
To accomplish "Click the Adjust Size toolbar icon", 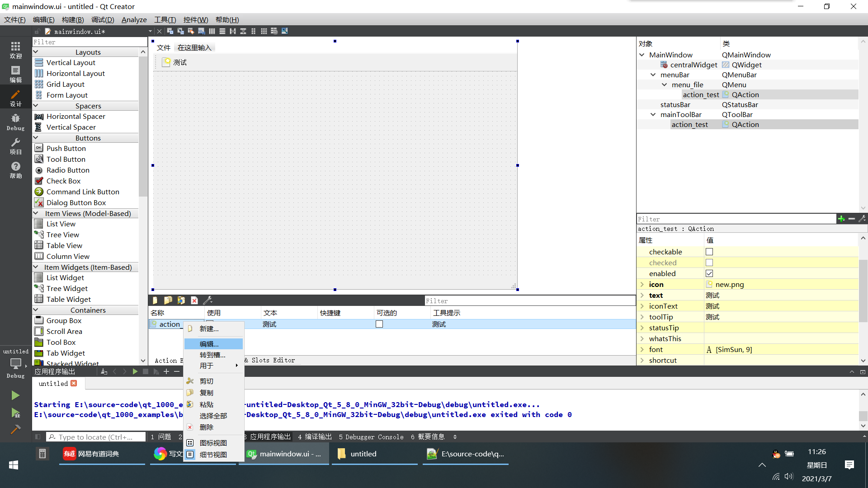I will [285, 31].
